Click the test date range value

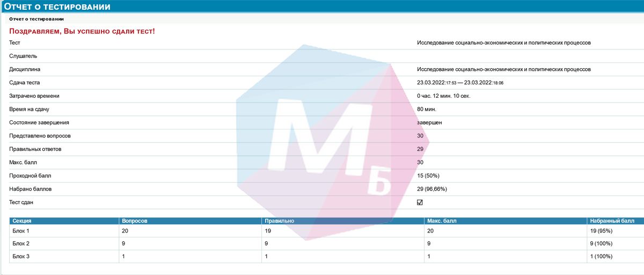click(x=460, y=83)
